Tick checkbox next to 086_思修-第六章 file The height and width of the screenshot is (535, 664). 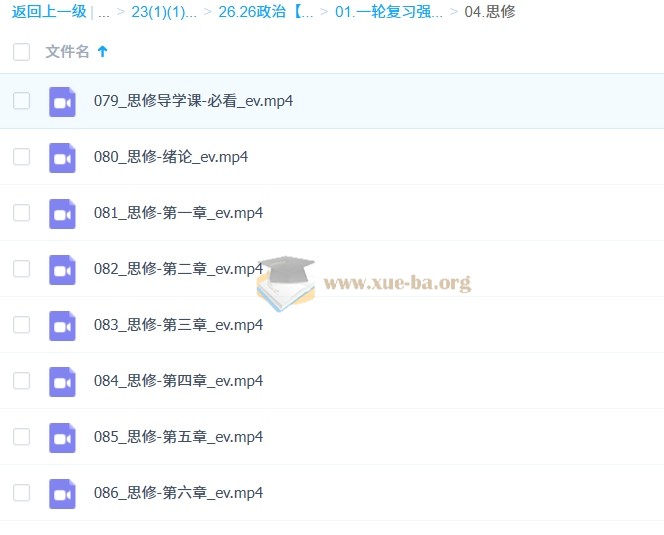(21, 493)
